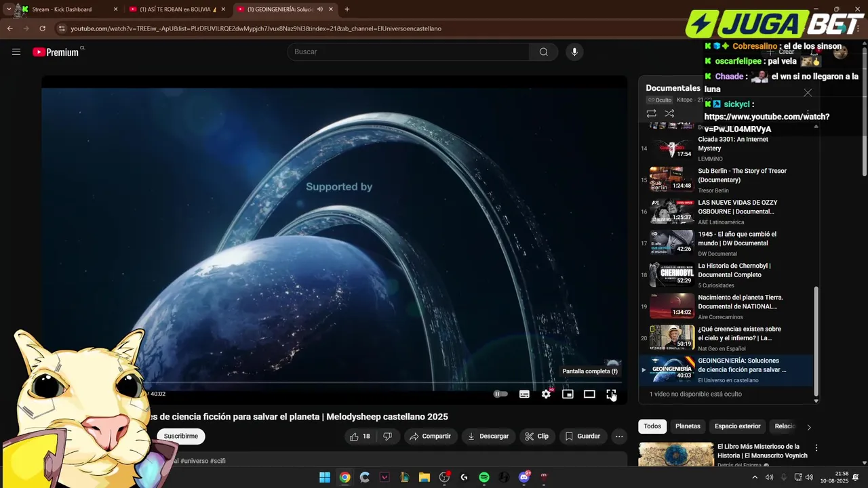Click the #scifi hashtag
Viewport: 868px width, 488px height.
pyautogui.click(x=218, y=461)
